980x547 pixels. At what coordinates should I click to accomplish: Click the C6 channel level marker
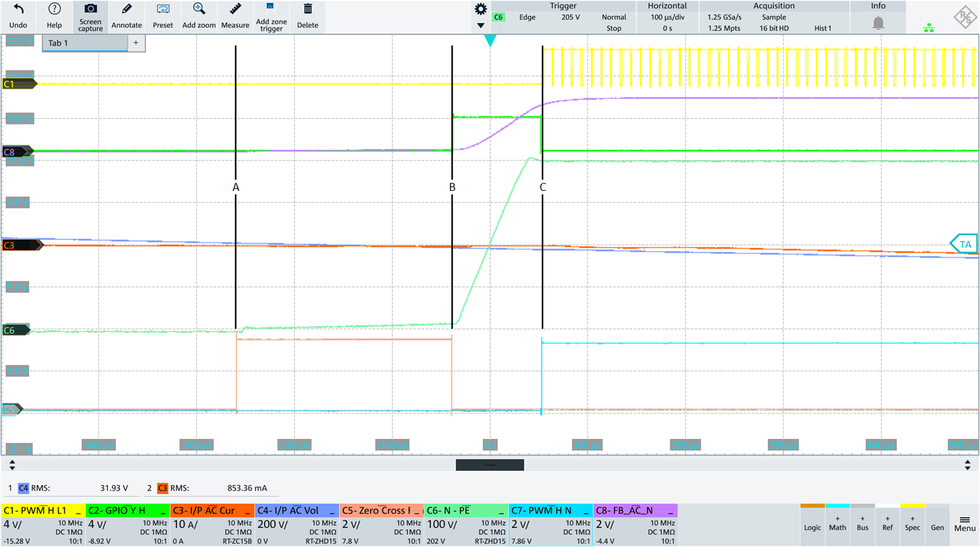(16, 331)
